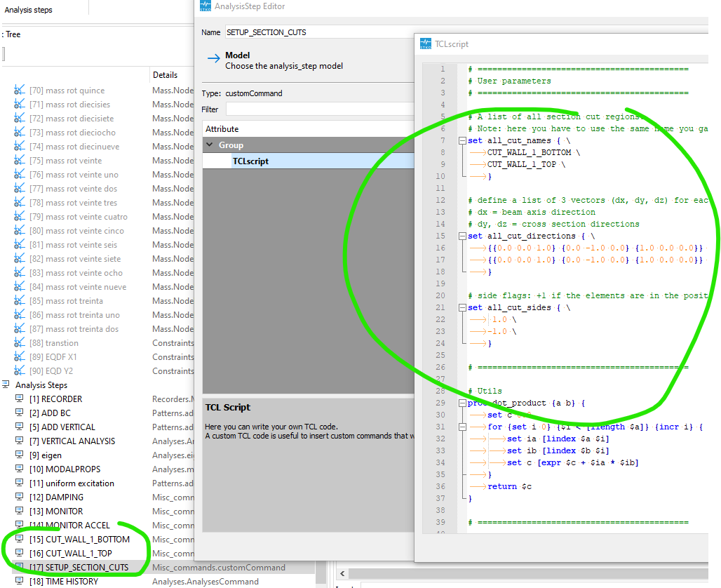Click the Analysis Steps group icon
The image size is (721, 588).
tap(6, 385)
